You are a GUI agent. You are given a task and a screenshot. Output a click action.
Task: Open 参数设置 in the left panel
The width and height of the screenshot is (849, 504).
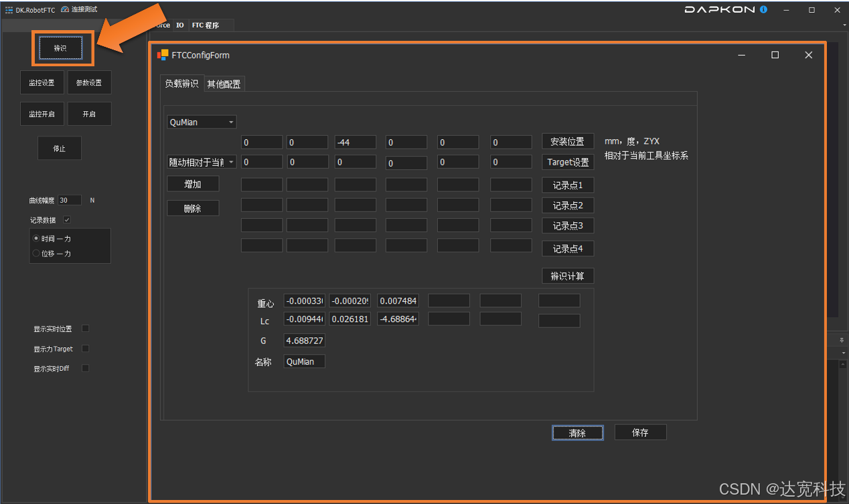[89, 82]
